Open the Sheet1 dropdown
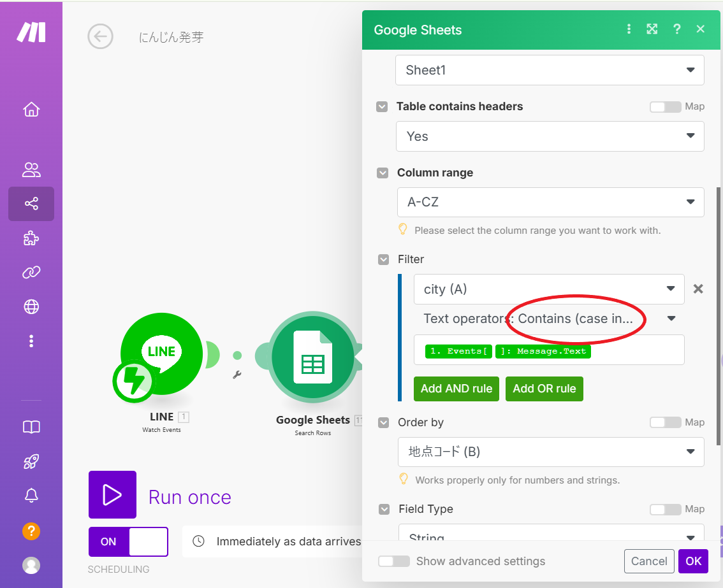 (550, 70)
